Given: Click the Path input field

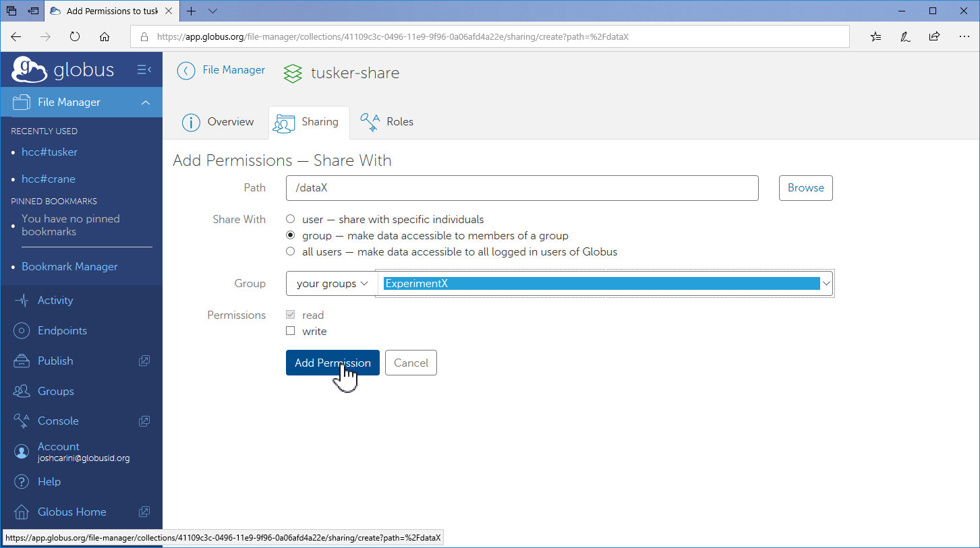Looking at the screenshot, I should [x=521, y=188].
